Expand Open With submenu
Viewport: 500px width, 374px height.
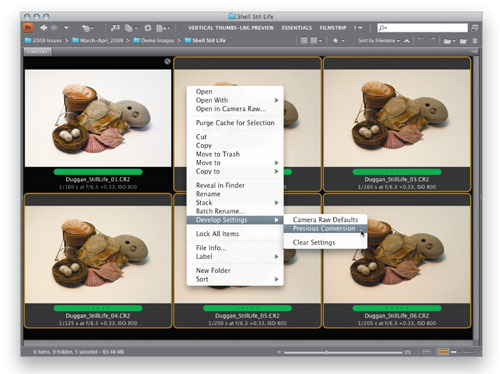click(235, 100)
